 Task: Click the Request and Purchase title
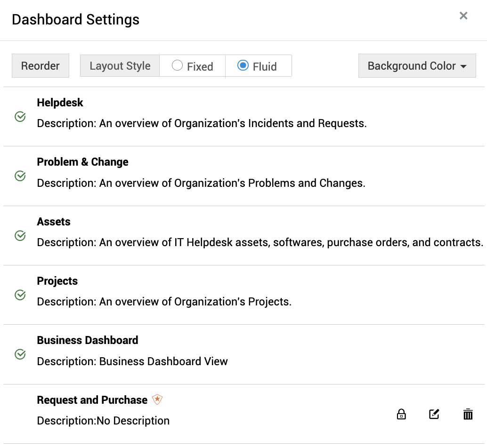coord(92,400)
